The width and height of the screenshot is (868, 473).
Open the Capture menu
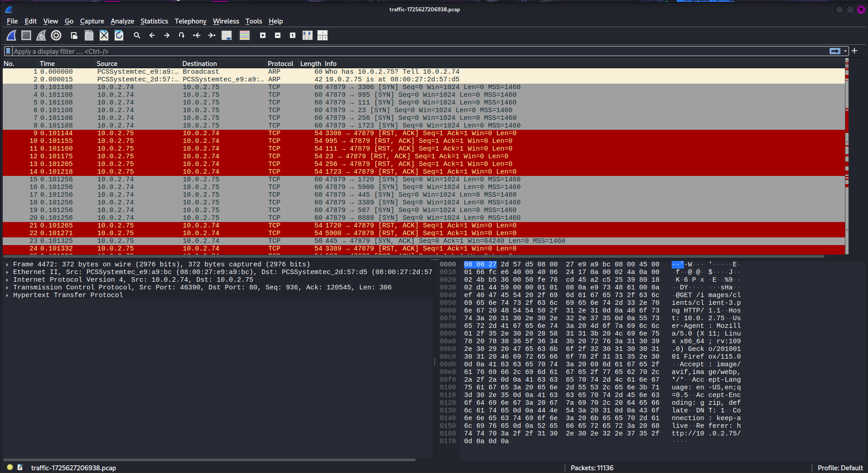point(92,21)
